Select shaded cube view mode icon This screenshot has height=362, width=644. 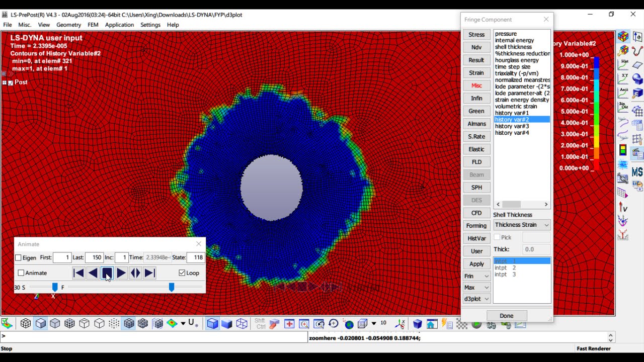tap(41, 323)
